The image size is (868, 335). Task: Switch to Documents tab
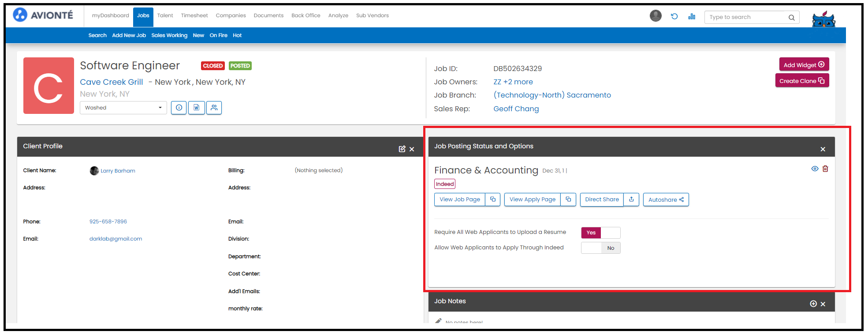click(268, 15)
